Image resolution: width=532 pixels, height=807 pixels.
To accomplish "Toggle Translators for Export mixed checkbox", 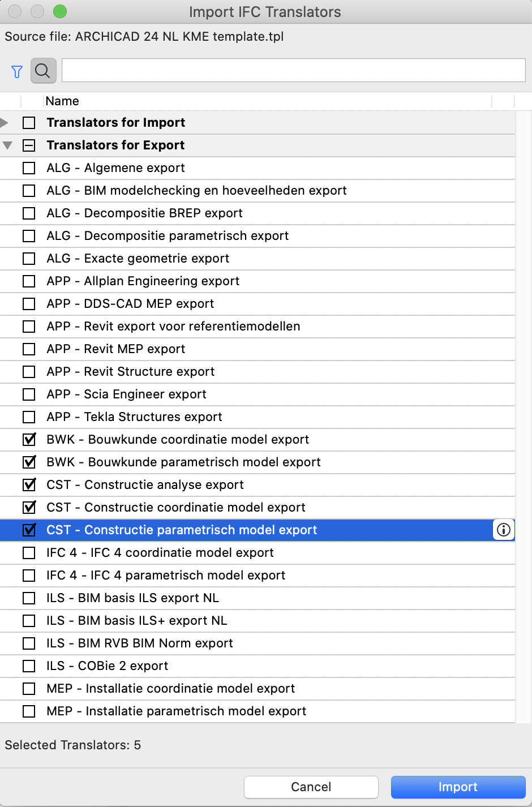I will pyautogui.click(x=29, y=145).
